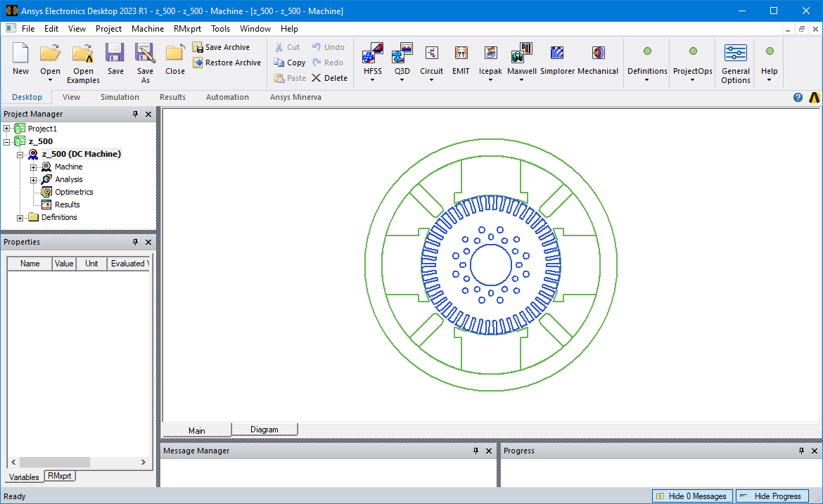Collapse the z_500 (DC Machine) node

20,154
